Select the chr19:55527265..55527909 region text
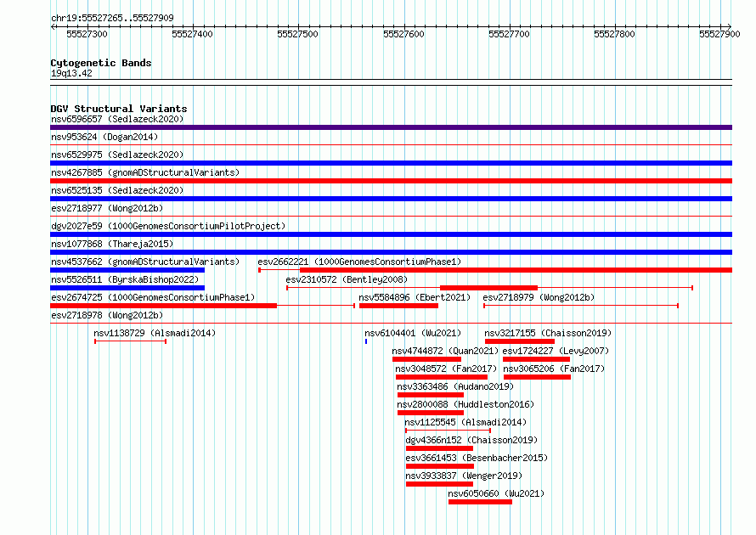The height and width of the screenshot is (535, 756). [112, 19]
